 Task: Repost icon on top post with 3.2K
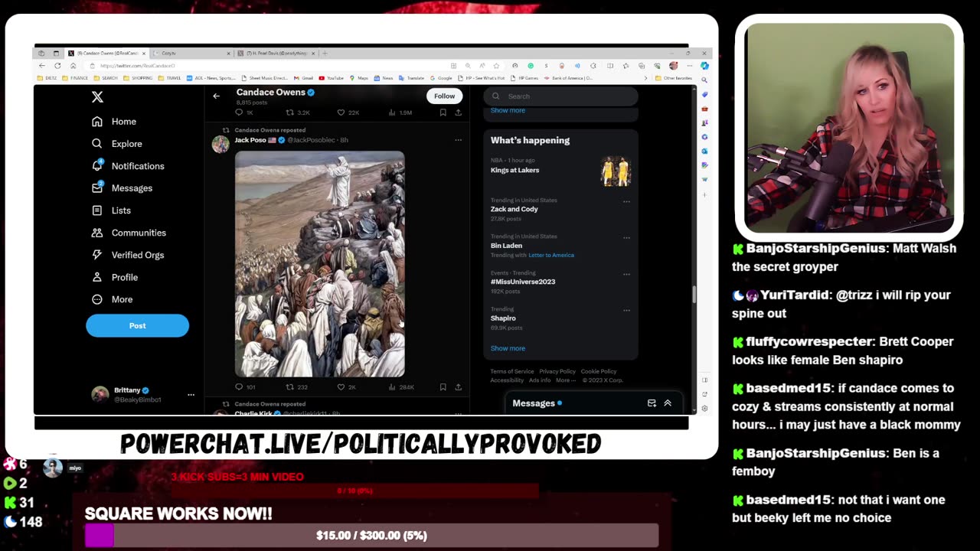tap(289, 112)
